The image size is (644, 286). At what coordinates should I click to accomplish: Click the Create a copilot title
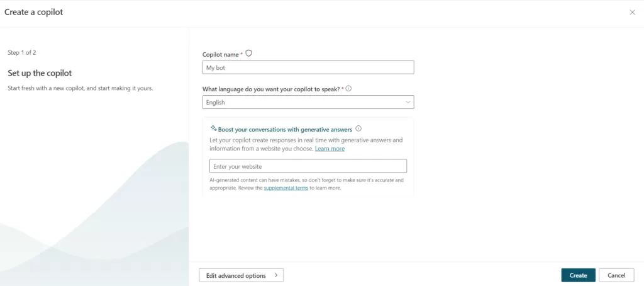point(33,12)
